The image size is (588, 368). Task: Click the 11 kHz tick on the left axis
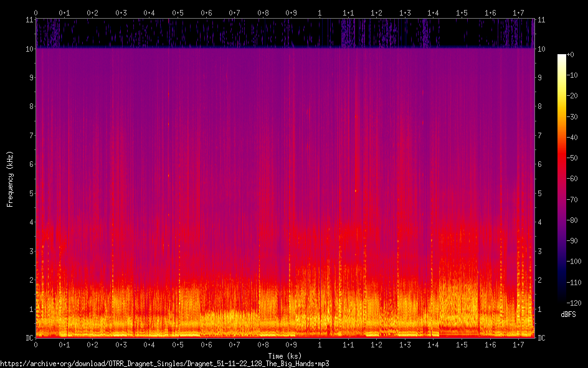tap(28, 20)
